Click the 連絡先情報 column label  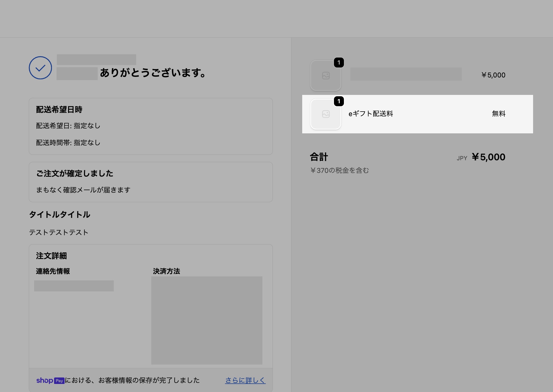click(x=53, y=271)
